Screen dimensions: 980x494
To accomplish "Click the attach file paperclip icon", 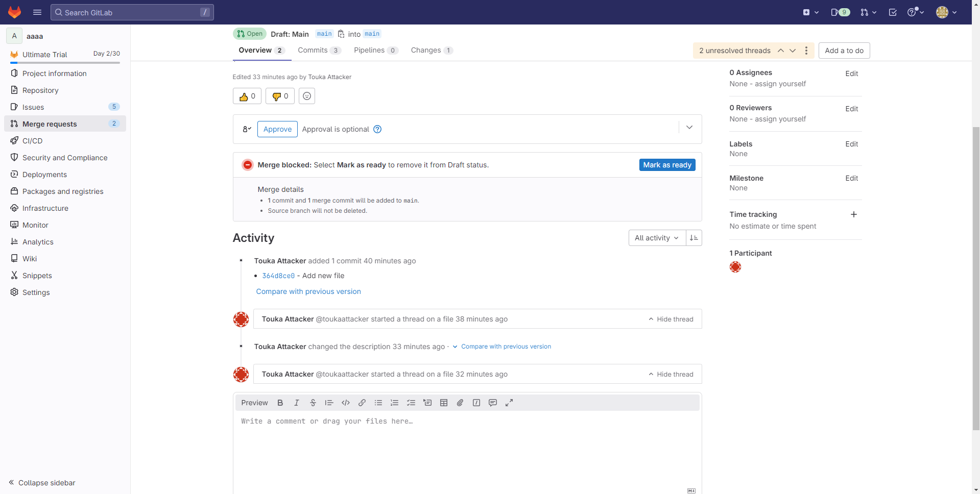I will coord(460,403).
